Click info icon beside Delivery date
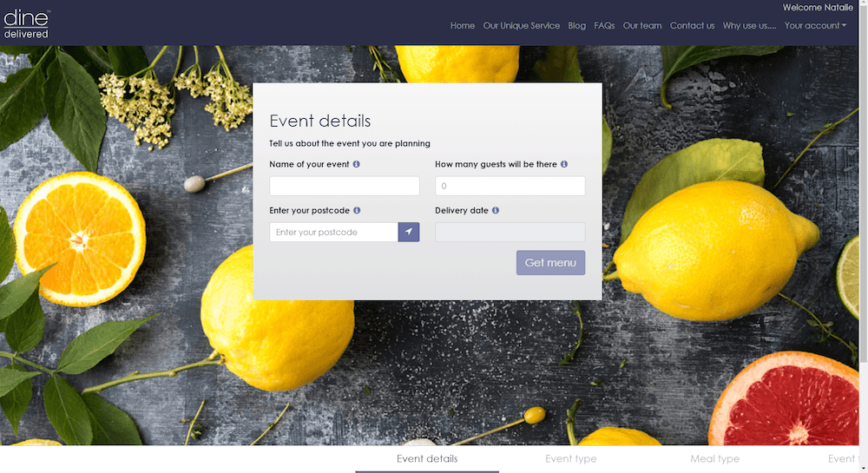This screenshot has height=473, width=868. pos(496,210)
